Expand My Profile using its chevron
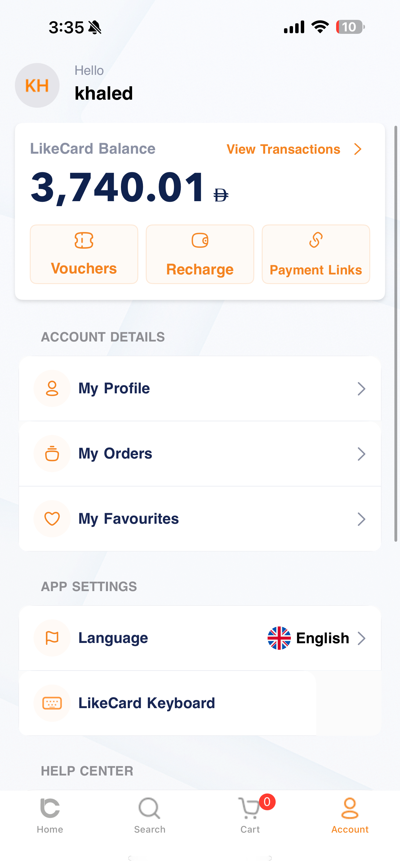The width and height of the screenshot is (400, 868). point(361,388)
